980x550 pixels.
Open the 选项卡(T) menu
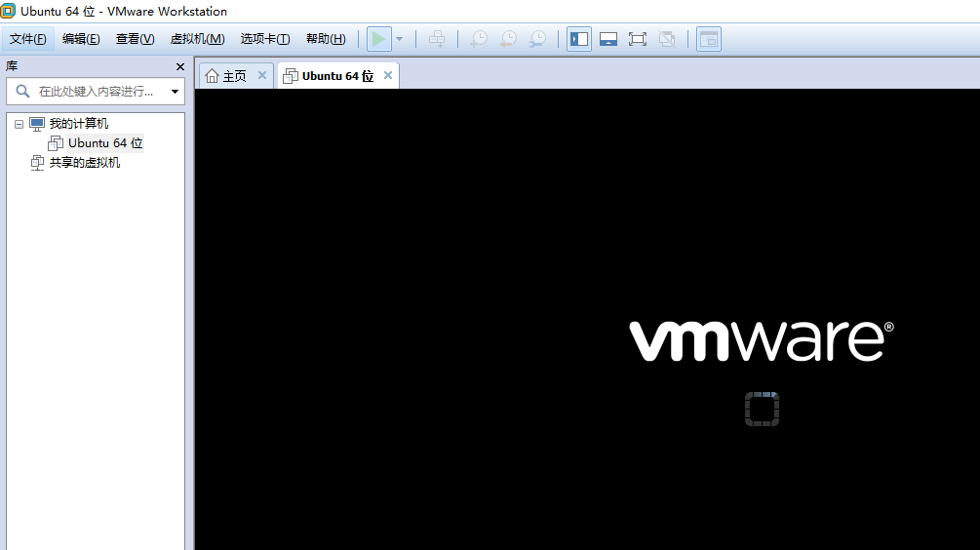[x=265, y=39]
